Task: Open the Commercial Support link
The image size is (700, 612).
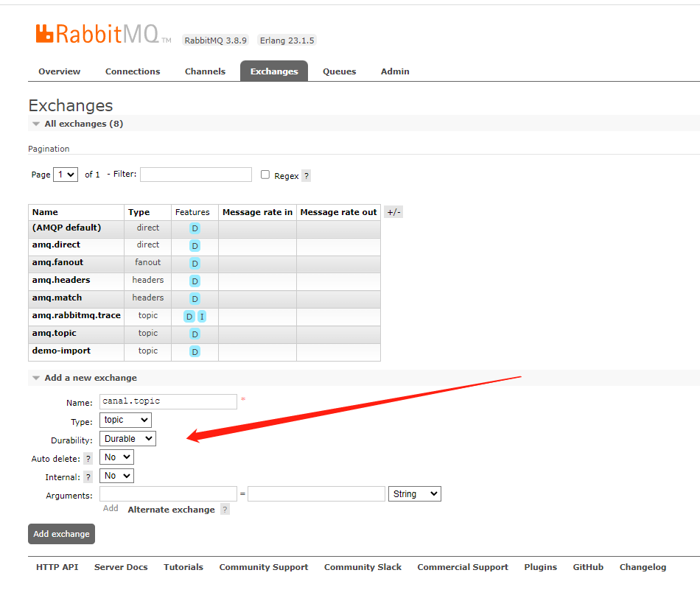Action: click(463, 567)
